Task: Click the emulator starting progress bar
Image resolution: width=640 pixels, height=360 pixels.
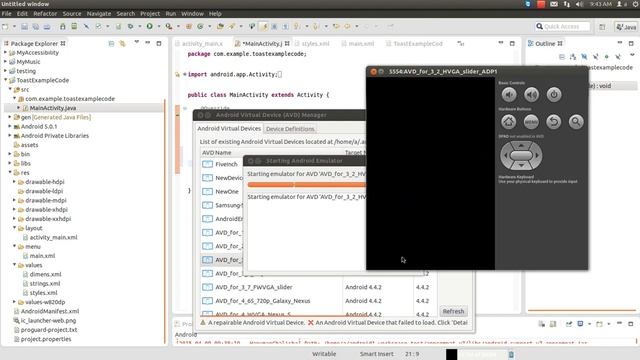Action: tap(307, 184)
